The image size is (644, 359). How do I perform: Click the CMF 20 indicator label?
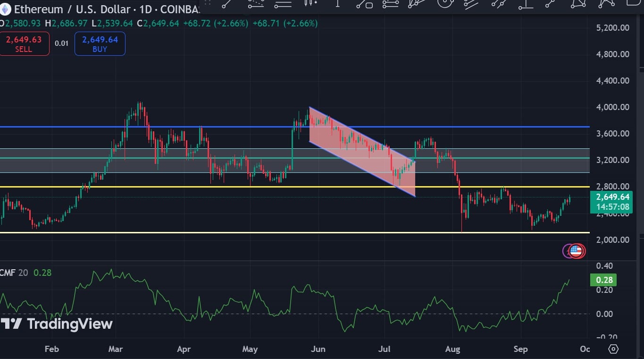tap(15, 273)
